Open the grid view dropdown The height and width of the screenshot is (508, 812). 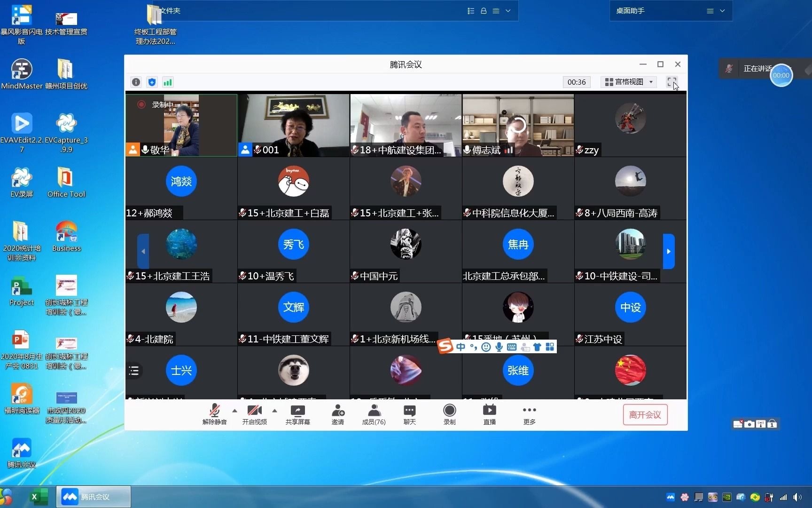tap(629, 82)
